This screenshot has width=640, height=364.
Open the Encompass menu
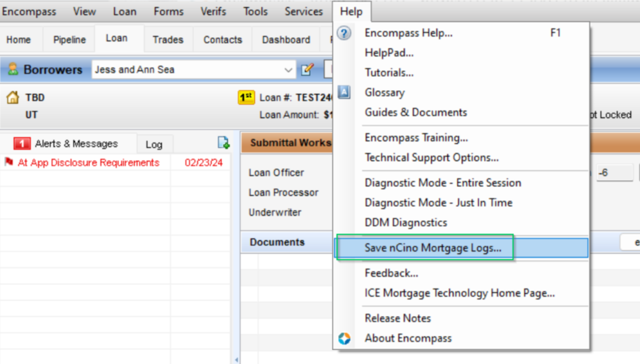click(x=29, y=11)
